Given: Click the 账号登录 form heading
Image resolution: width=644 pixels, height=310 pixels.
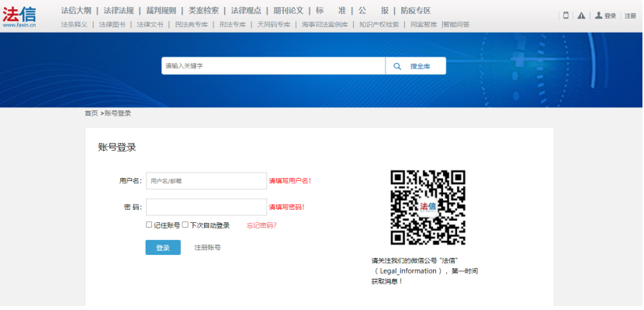Looking at the screenshot, I should point(117,147).
